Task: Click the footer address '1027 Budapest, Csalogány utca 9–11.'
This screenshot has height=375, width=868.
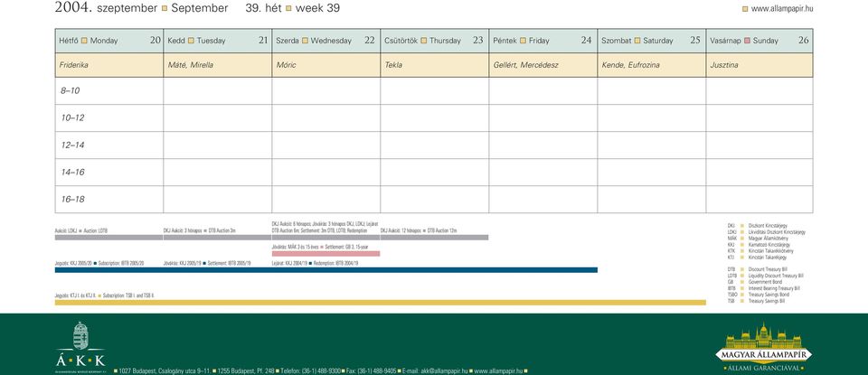Action: click(164, 371)
